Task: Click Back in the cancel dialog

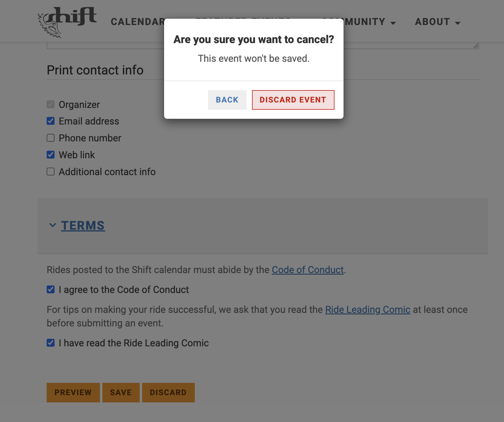Action: tap(227, 100)
